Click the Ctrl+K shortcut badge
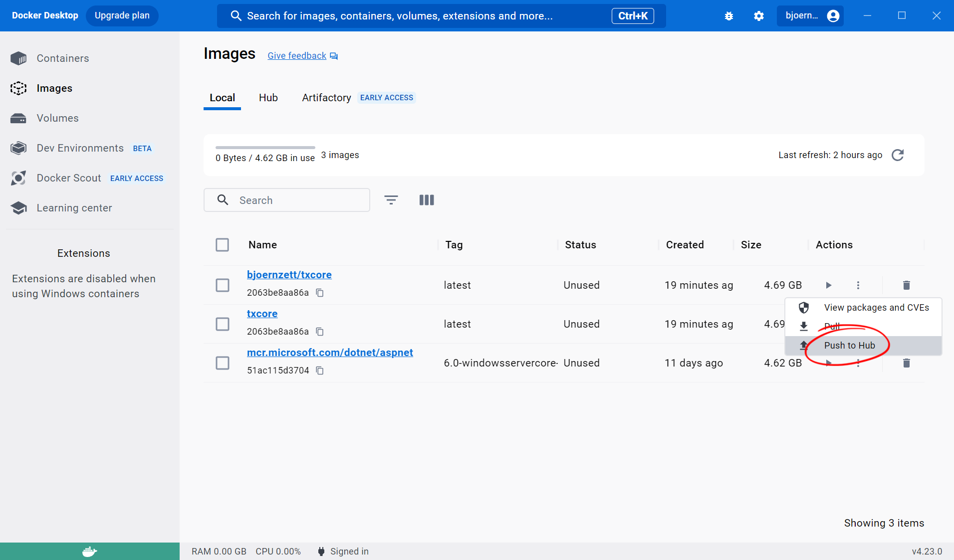The width and height of the screenshot is (954, 560). 633,16
